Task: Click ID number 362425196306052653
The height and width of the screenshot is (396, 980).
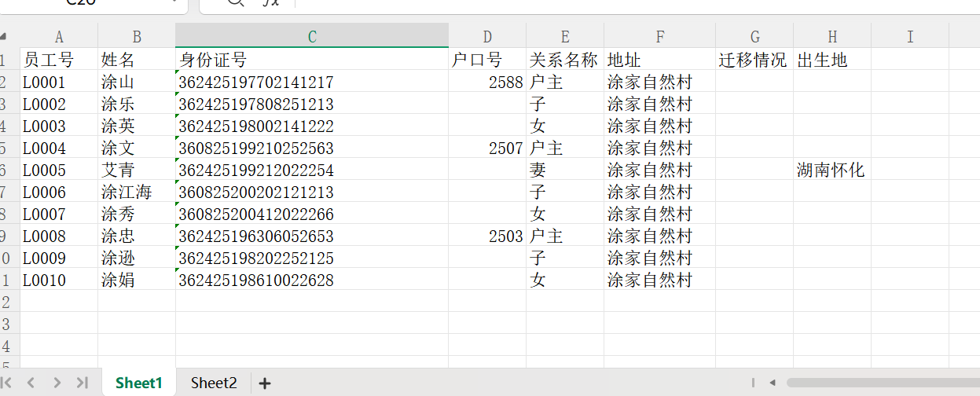Action: click(312, 236)
